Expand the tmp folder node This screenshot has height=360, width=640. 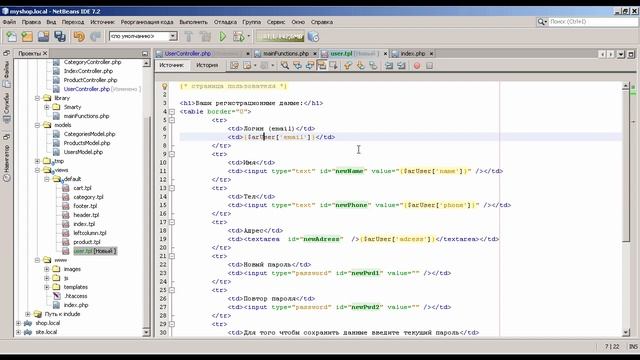coord(37,161)
